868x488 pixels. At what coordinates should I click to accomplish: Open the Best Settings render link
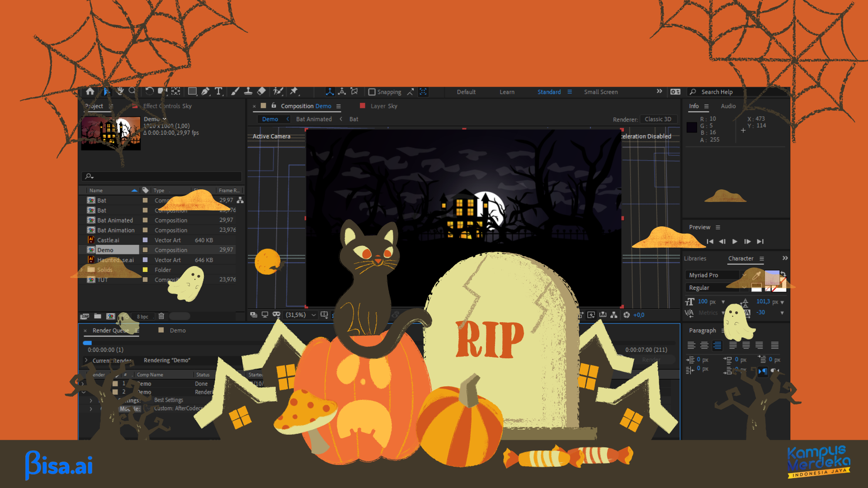(x=169, y=400)
